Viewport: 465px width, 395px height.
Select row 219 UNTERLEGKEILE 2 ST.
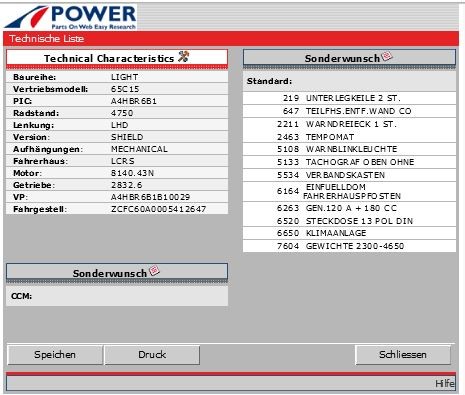click(349, 98)
